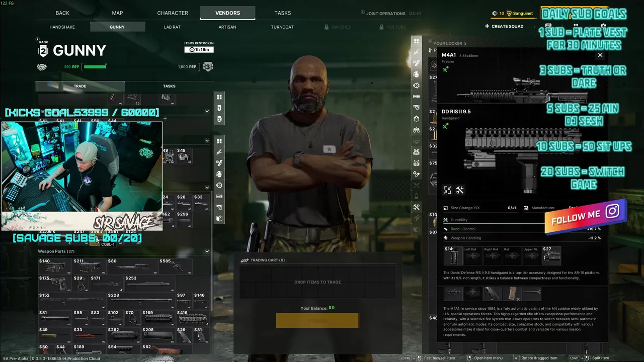The height and width of the screenshot is (362, 644).
Task: Filter locker by helmet icon
Action: point(416,119)
